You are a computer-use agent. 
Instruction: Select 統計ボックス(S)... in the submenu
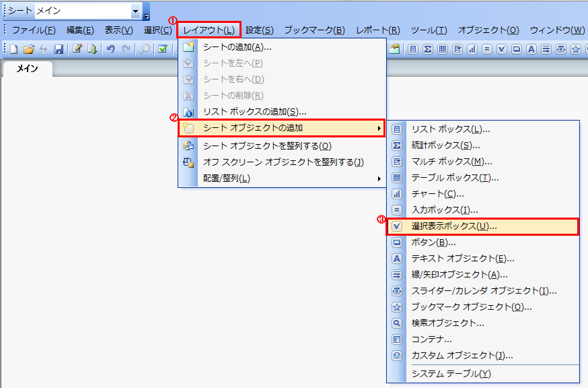pyautogui.click(x=483, y=145)
